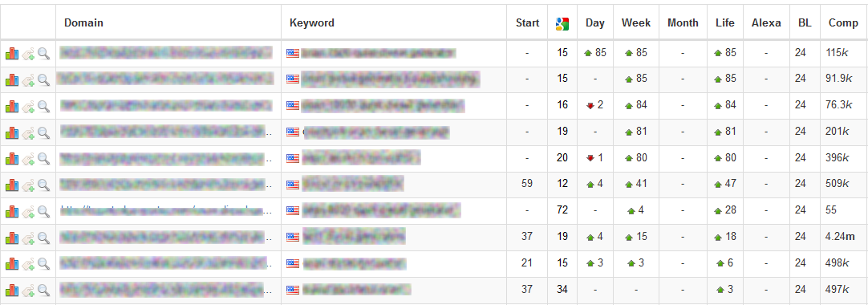Sort the table by the Keyword column

point(311,22)
